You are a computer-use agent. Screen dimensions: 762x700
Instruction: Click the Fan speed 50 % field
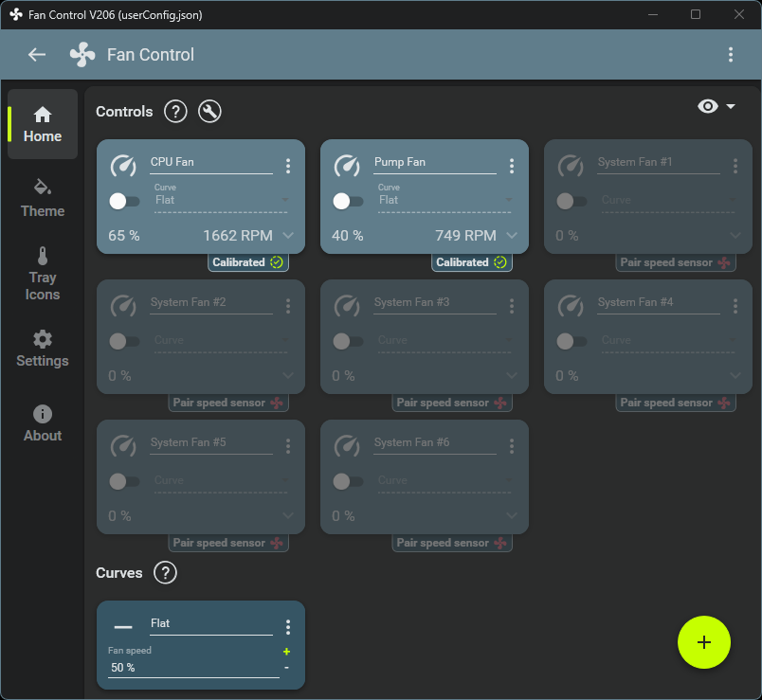(193, 668)
